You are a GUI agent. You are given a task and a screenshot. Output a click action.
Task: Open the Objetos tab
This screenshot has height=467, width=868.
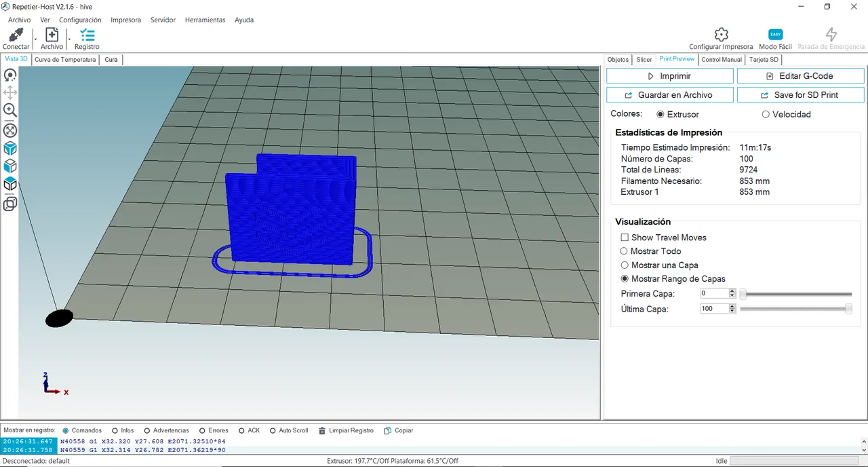(618, 60)
